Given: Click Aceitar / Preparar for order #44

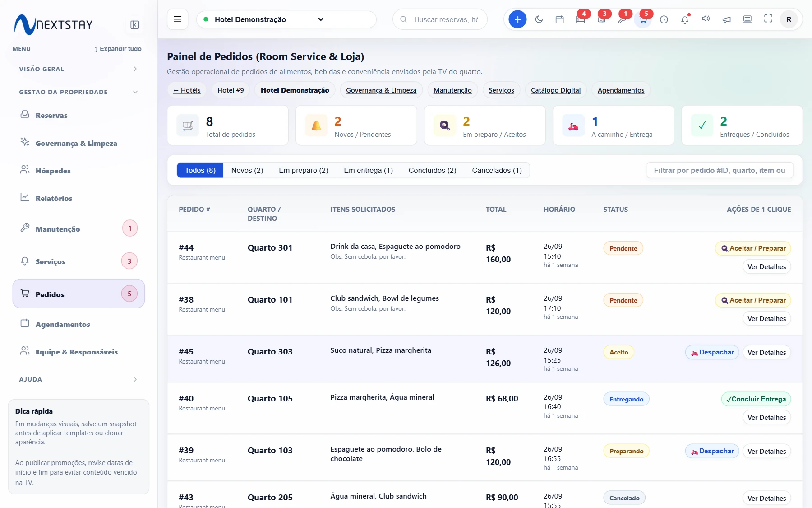Looking at the screenshot, I should coord(753,248).
